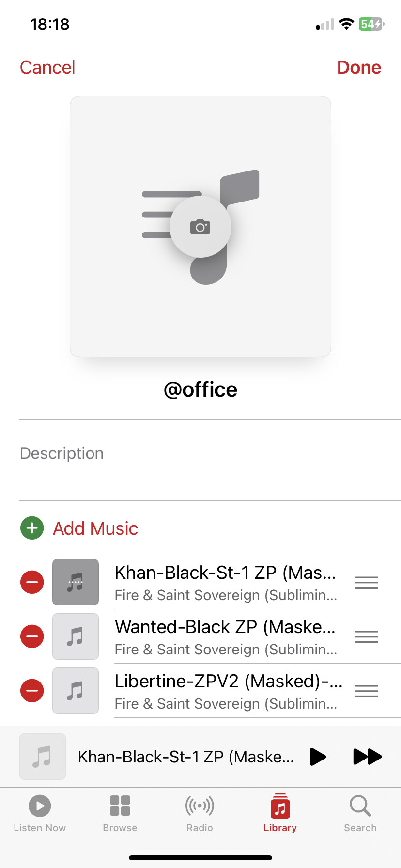The width and height of the screenshot is (401, 868).
Task: Tap Done to save playlist
Action: click(x=359, y=67)
